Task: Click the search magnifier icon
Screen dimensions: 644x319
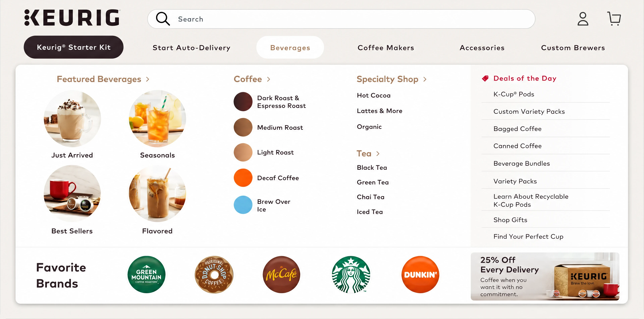Action: click(163, 19)
